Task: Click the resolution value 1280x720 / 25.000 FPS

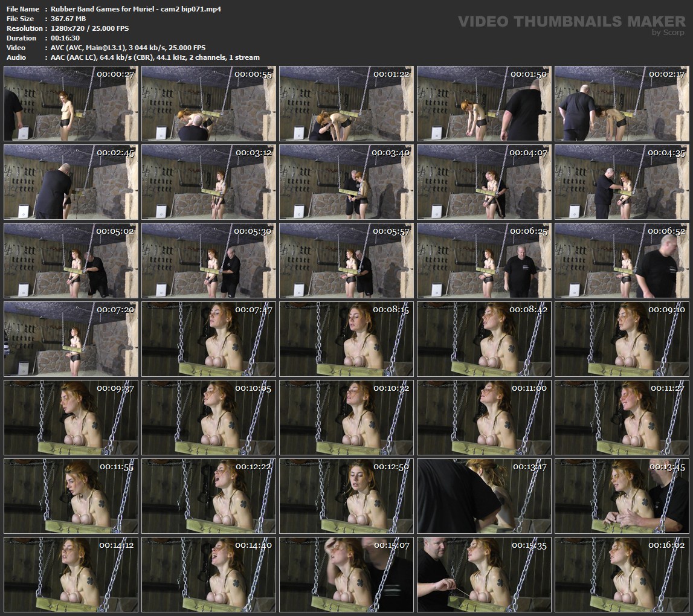Action: (89, 28)
